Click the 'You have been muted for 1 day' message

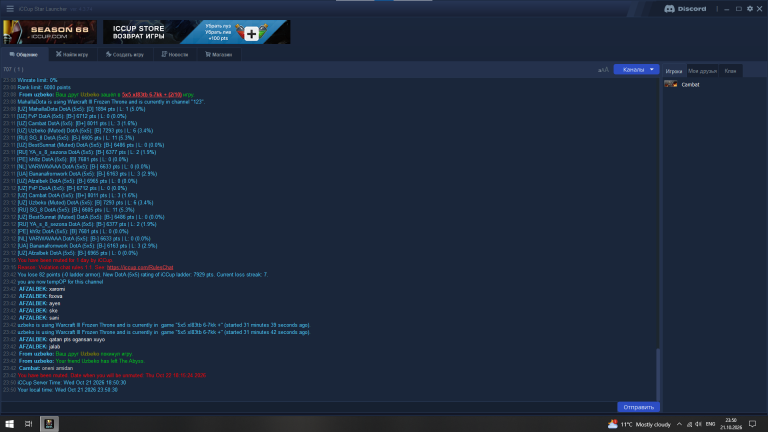tap(65, 260)
